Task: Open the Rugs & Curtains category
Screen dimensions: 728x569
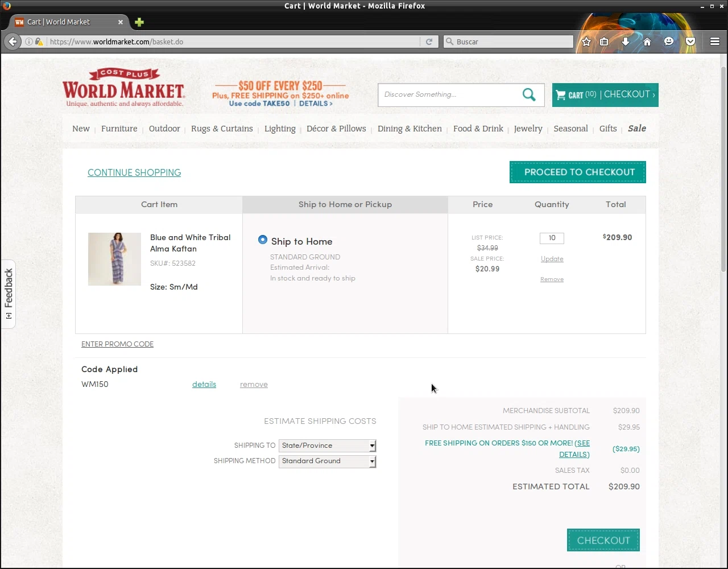Action: [222, 129]
